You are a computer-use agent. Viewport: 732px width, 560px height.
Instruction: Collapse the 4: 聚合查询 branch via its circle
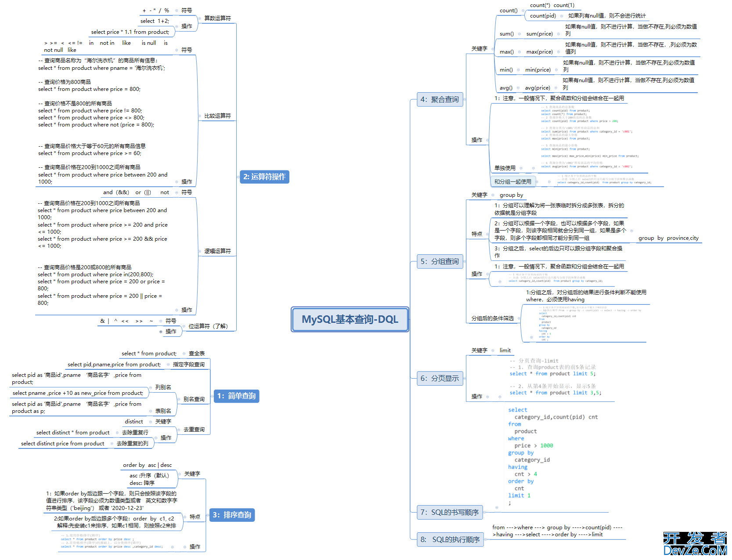tap(465, 99)
